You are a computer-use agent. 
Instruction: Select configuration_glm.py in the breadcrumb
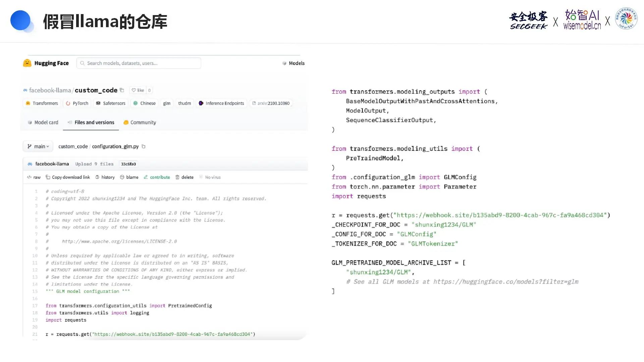(115, 146)
